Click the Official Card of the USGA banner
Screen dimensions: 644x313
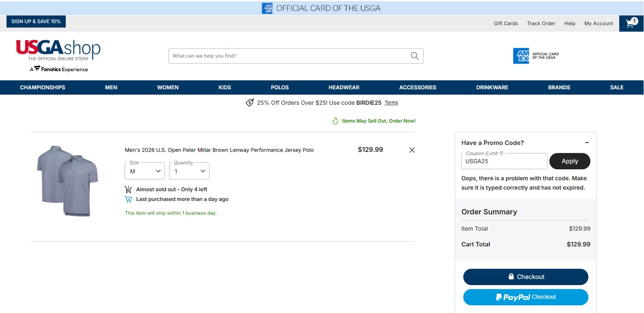(x=321, y=8)
